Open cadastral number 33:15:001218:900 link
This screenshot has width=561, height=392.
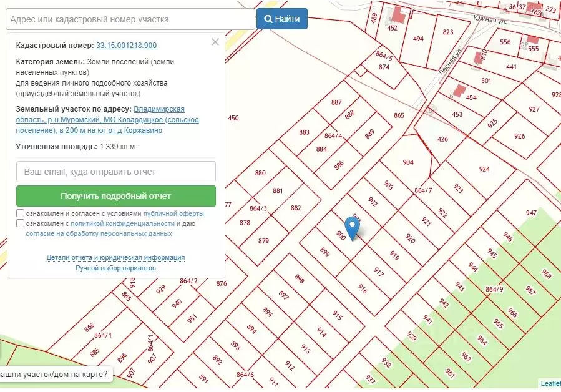[x=126, y=46]
